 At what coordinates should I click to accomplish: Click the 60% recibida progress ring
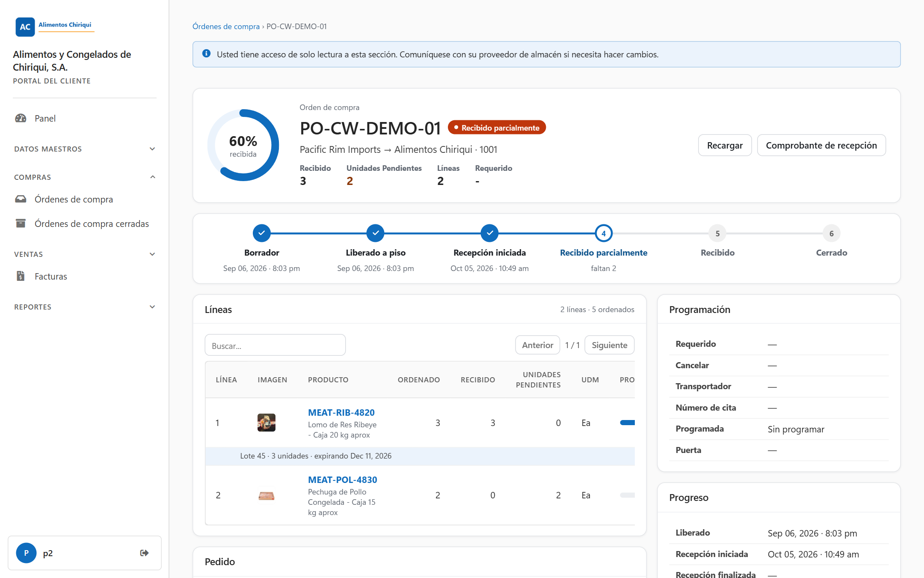click(243, 145)
